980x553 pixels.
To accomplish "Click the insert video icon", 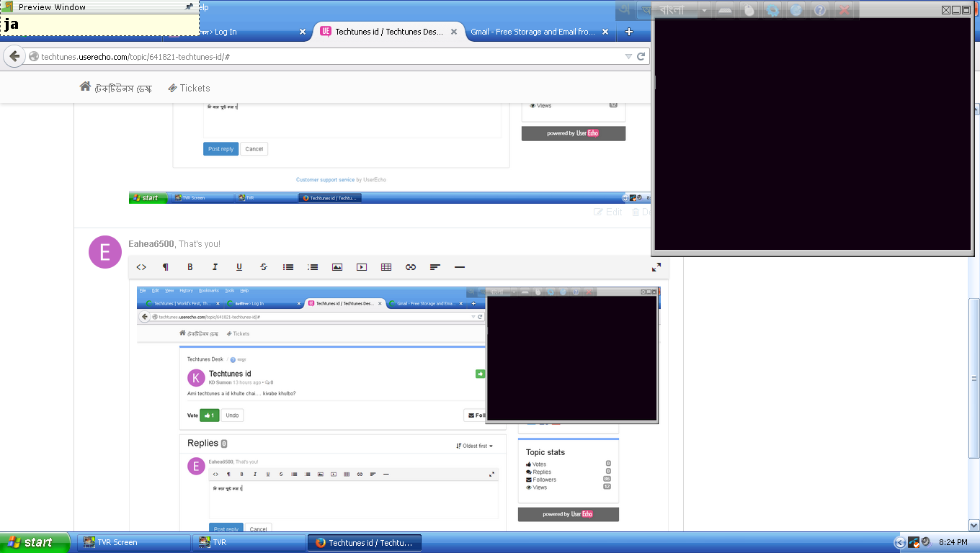I will pyautogui.click(x=362, y=267).
